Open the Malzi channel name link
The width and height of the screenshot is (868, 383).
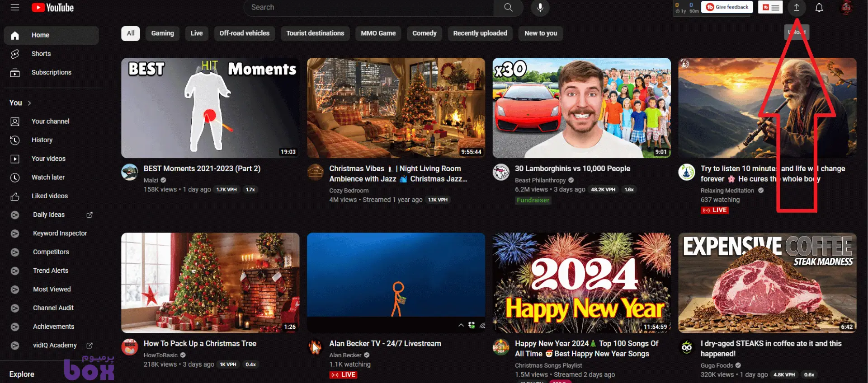point(151,180)
